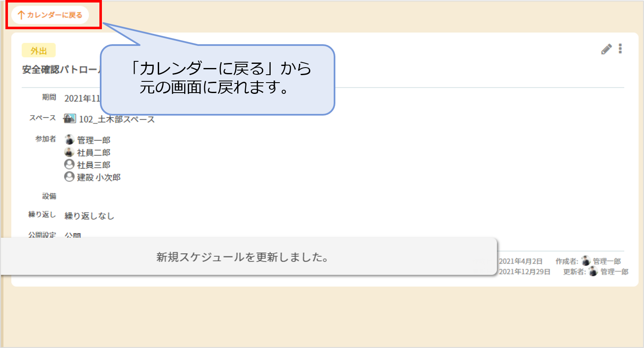Open participant 社員二郎's profile
Screen dimensions: 644x348
[x=94, y=152]
